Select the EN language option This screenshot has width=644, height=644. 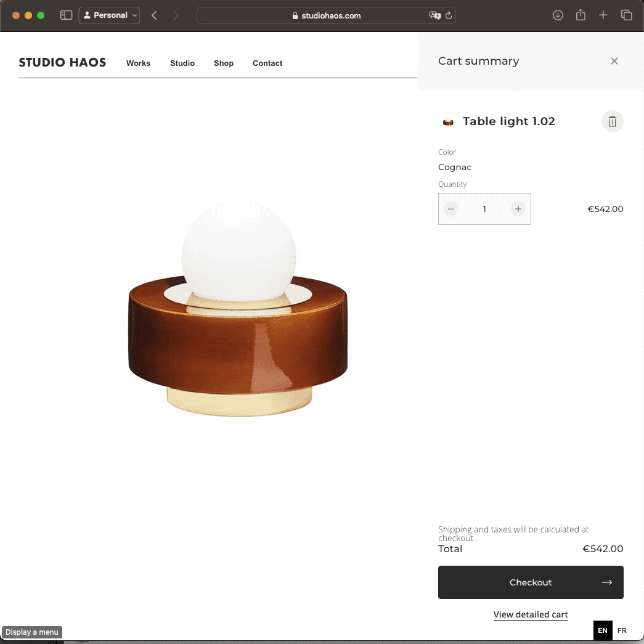pos(603,630)
